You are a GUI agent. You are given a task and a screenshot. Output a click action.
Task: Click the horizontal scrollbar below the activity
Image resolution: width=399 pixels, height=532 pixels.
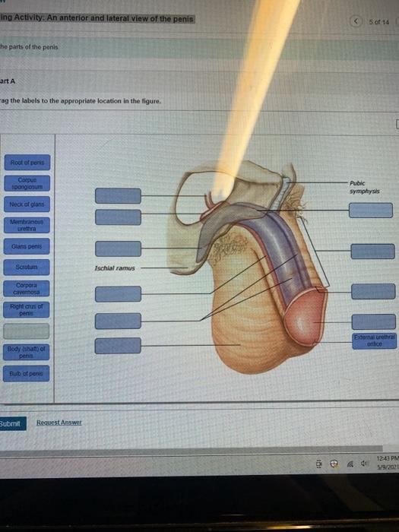[191, 453]
